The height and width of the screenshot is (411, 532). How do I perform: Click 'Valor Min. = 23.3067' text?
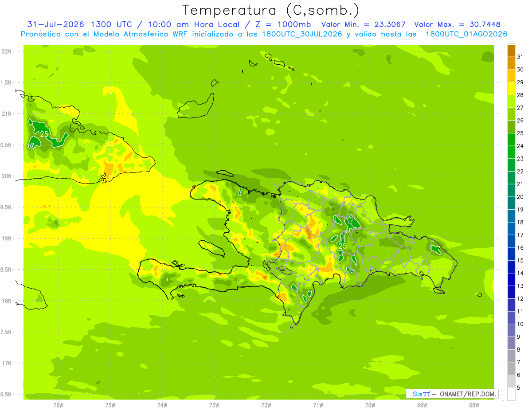click(x=364, y=24)
